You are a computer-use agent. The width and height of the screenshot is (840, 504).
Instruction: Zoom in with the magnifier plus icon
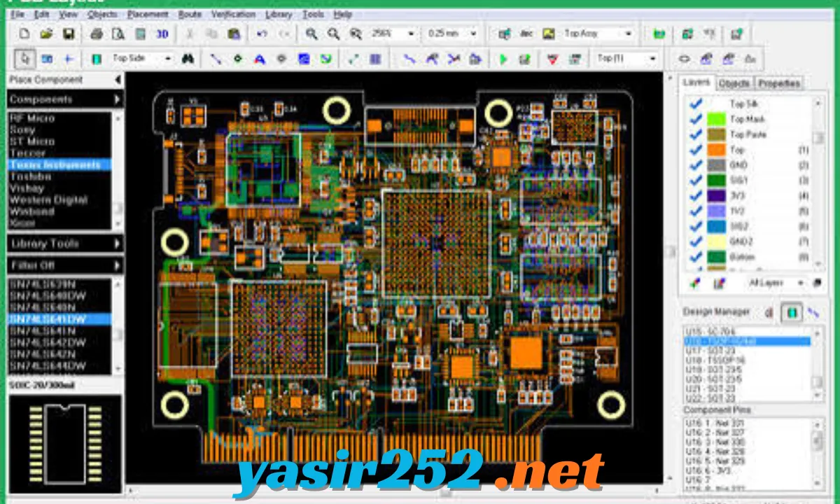(x=311, y=34)
